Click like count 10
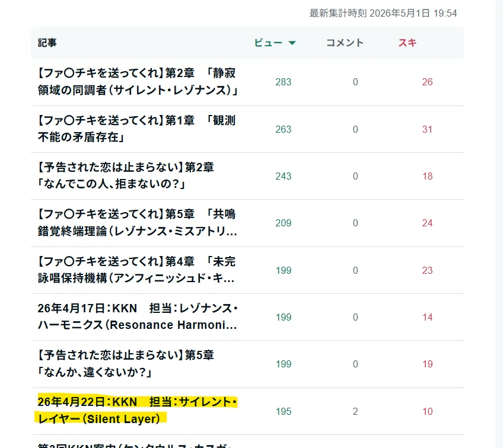This screenshot has width=503, height=448. [x=427, y=411]
